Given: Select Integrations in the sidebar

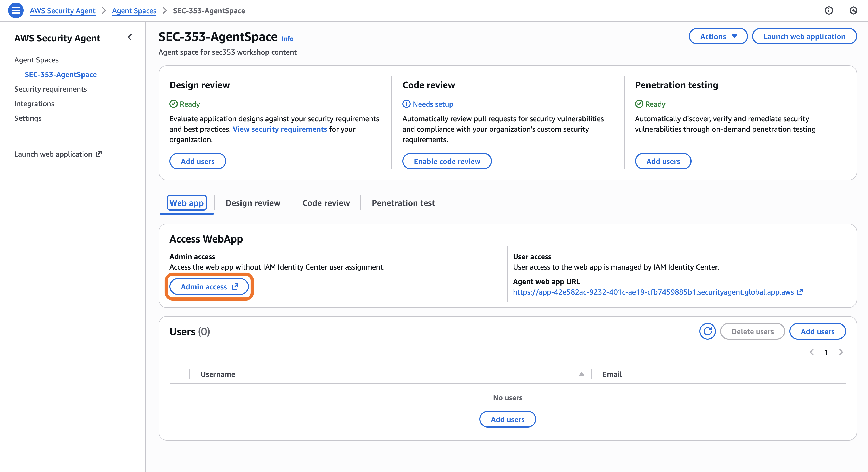Looking at the screenshot, I should pos(34,104).
